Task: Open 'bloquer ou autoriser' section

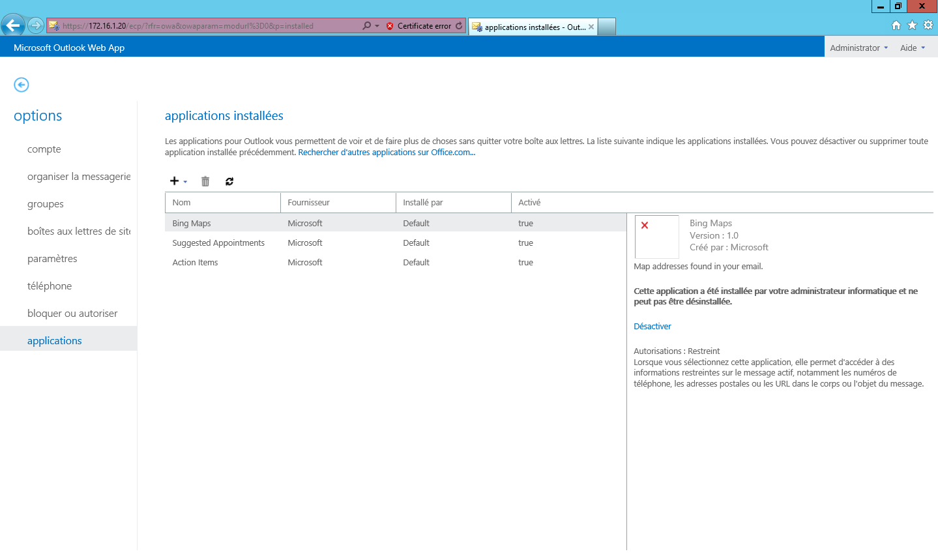Action: click(x=72, y=314)
